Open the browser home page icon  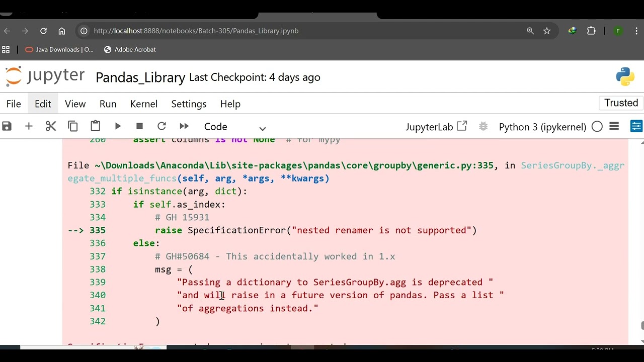61,31
